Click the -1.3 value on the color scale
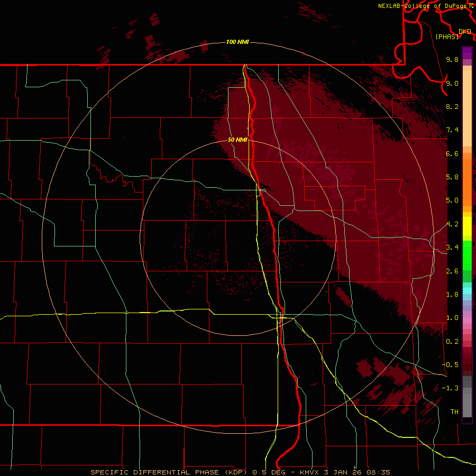Image resolution: width=476 pixels, height=476 pixels. [450, 388]
